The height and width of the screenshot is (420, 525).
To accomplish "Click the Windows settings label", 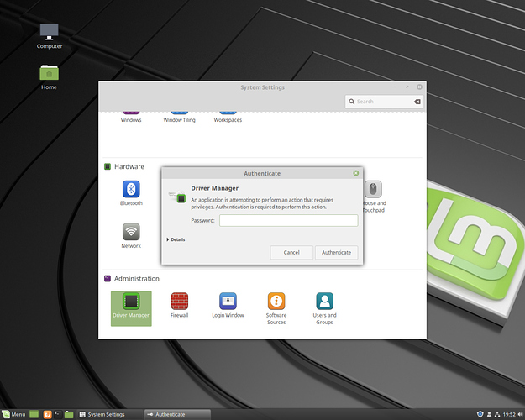I will [131, 120].
